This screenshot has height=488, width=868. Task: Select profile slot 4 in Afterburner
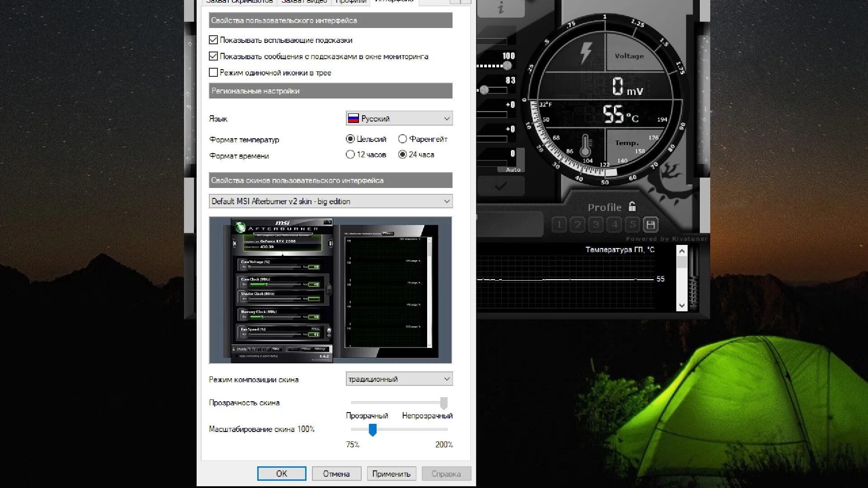(x=614, y=225)
